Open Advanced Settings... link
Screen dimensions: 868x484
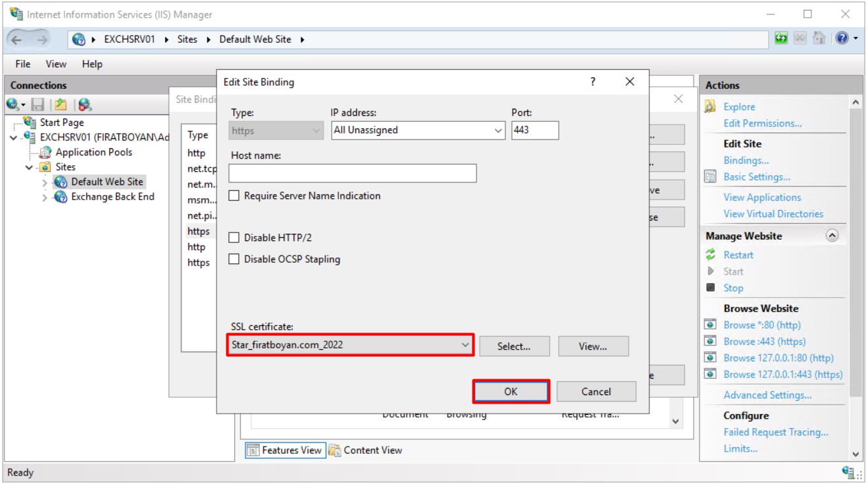click(767, 395)
